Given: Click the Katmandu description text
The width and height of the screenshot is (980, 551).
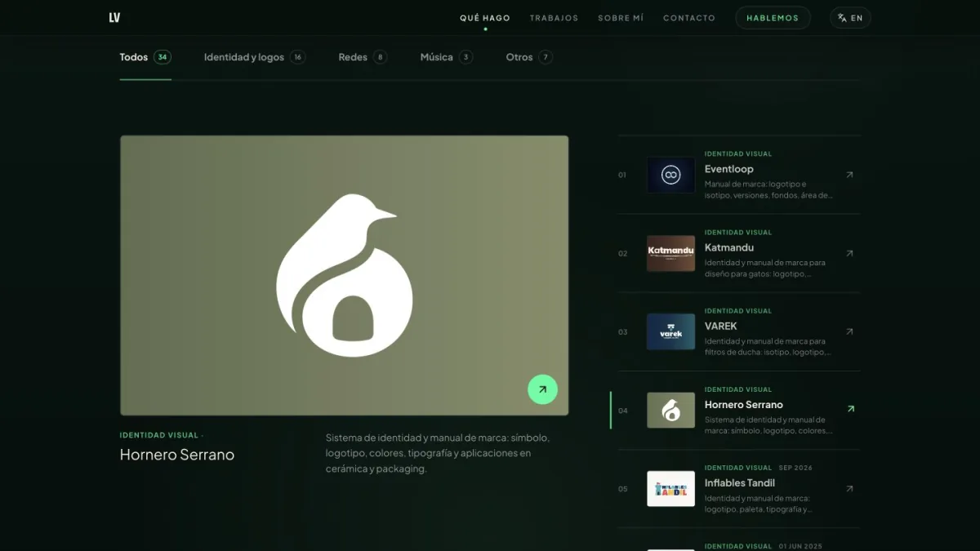Looking at the screenshot, I should click(x=765, y=268).
